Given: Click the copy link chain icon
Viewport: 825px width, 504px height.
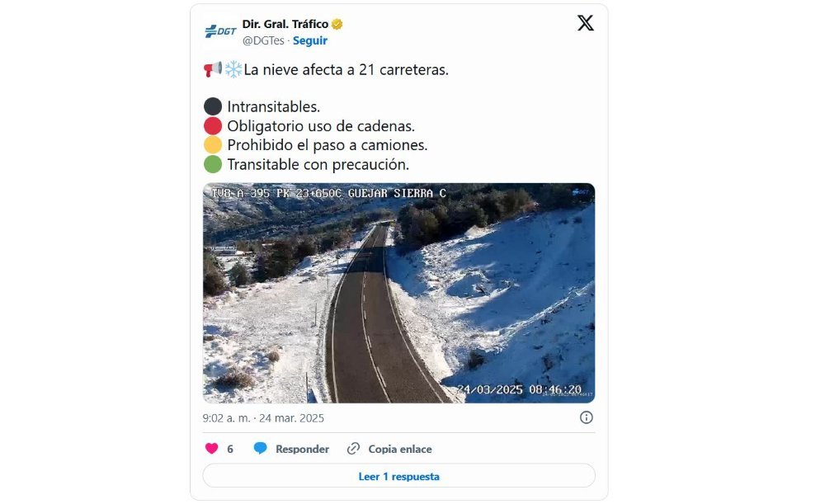Looking at the screenshot, I should 353,449.
